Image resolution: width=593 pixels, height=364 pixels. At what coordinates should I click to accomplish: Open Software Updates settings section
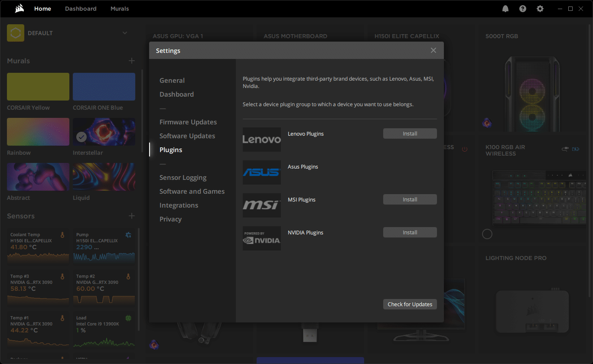point(187,136)
